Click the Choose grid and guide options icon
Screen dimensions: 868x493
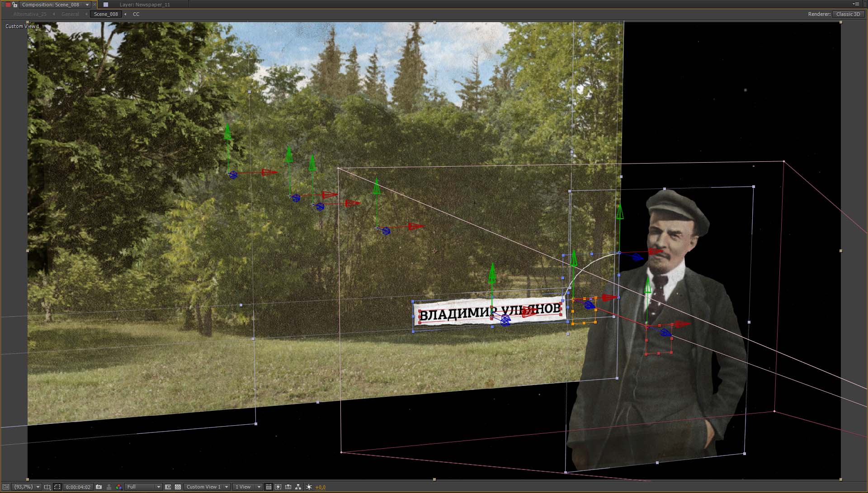(x=47, y=487)
